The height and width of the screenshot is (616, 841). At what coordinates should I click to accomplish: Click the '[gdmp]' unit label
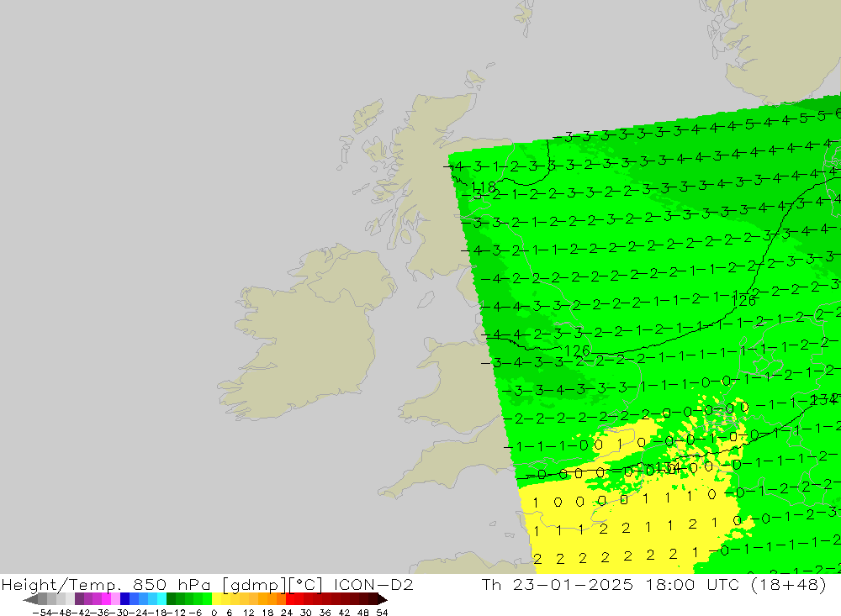point(254,585)
